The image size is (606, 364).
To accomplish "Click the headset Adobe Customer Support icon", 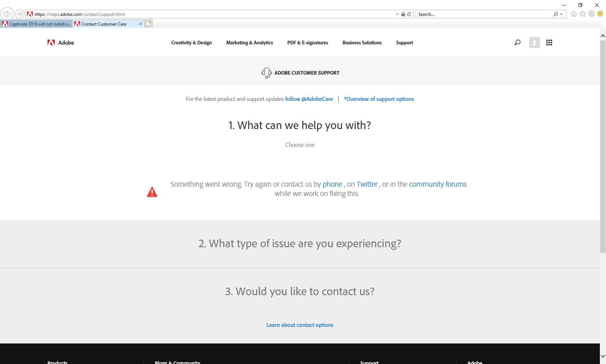I will [266, 73].
